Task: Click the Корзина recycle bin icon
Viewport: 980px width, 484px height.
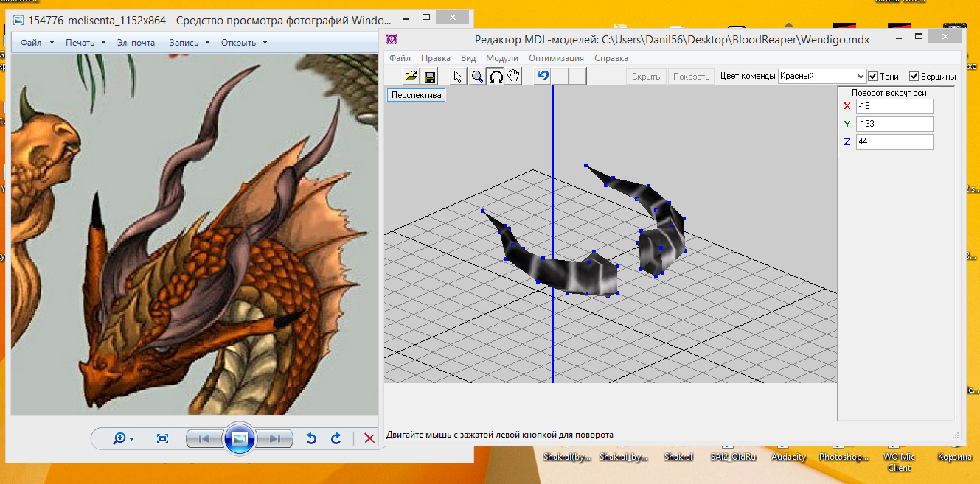Action: (x=955, y=457)
